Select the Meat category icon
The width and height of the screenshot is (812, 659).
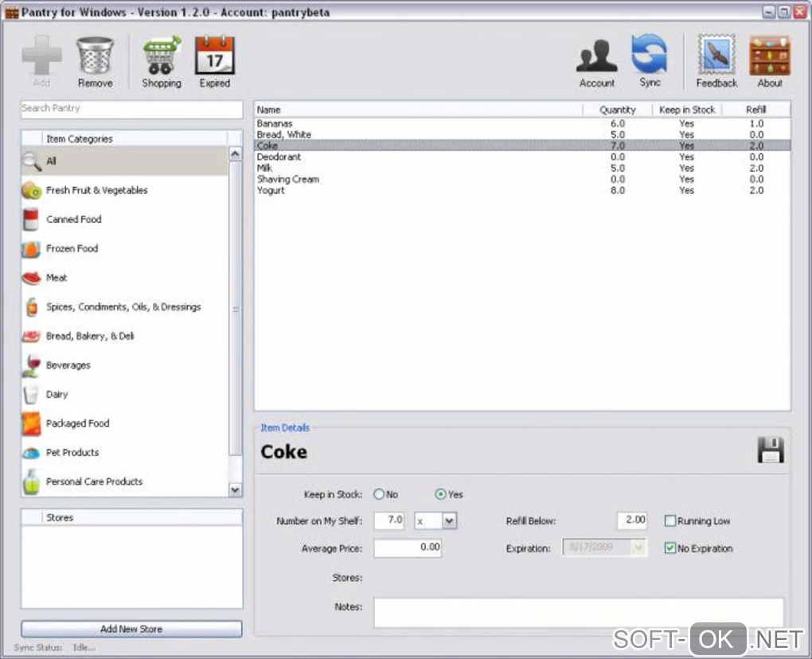pyautogui.click(x=32, y=278)
